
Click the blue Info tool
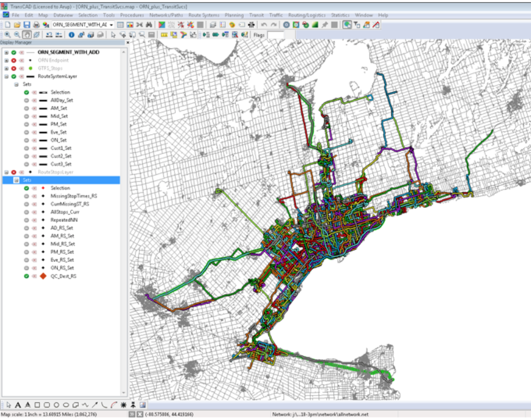pos(72,34)
